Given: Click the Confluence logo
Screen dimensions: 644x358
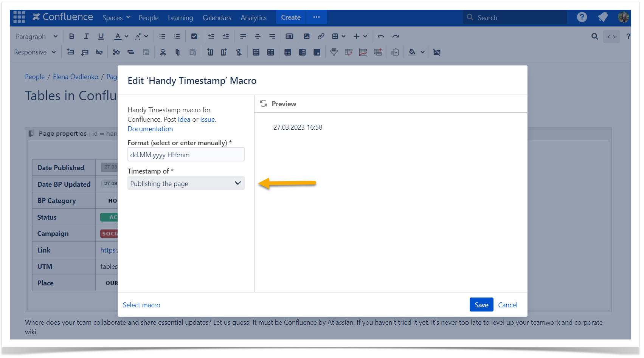Looking at the screenshot, I should pyautogui.click(x=63, y=17).
